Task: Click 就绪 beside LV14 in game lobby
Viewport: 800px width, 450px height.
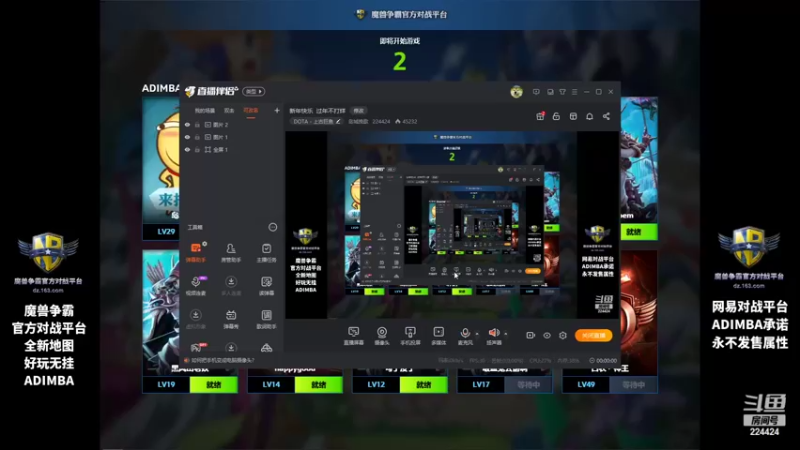Action: tap(318, 385)
